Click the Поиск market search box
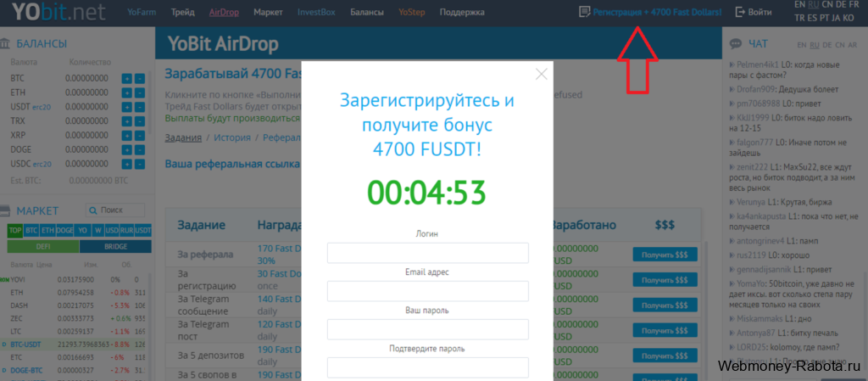Viewport: 868px width, 381px height. (x=115, y=210)
